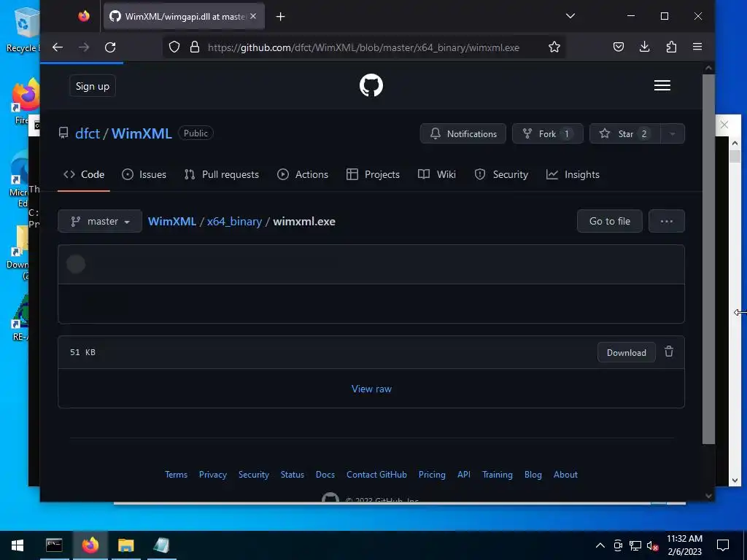Open the Firefox downloads panel
Screen dimensions: 747x560
(x=645, y=47)
